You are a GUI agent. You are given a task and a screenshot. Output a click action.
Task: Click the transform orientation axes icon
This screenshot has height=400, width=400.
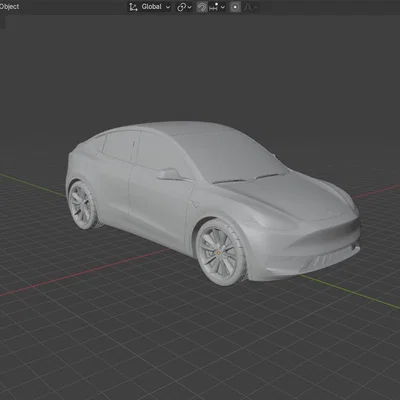[x=134, y=7]
